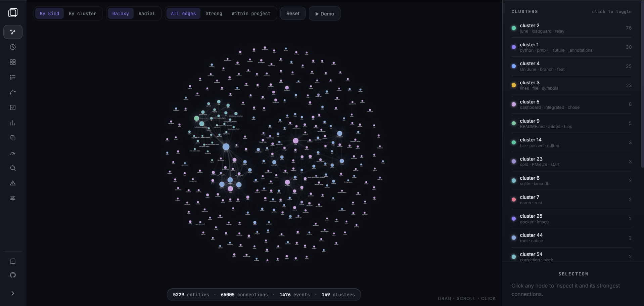Click the clusters panel scrollbar
Image resolution: width=644 pixels, height=306 pixels.
pyautogui.click(x=642, y=84)
